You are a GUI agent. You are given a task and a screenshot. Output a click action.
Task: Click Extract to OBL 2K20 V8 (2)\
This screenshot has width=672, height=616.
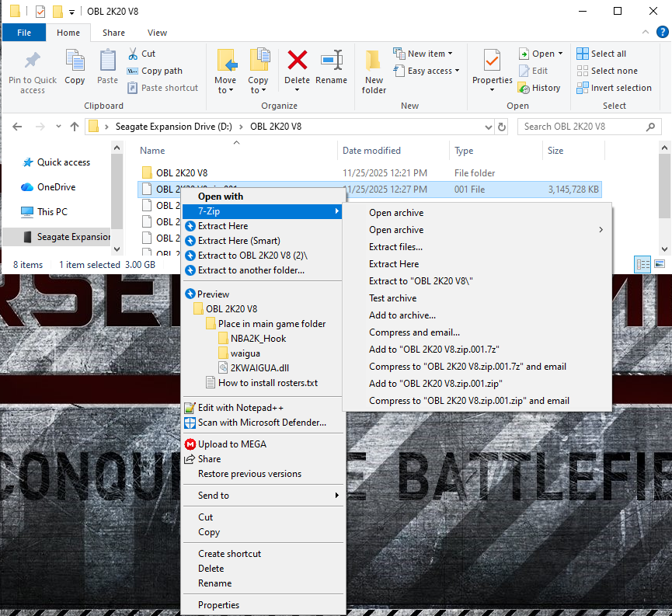coord(252,256)
